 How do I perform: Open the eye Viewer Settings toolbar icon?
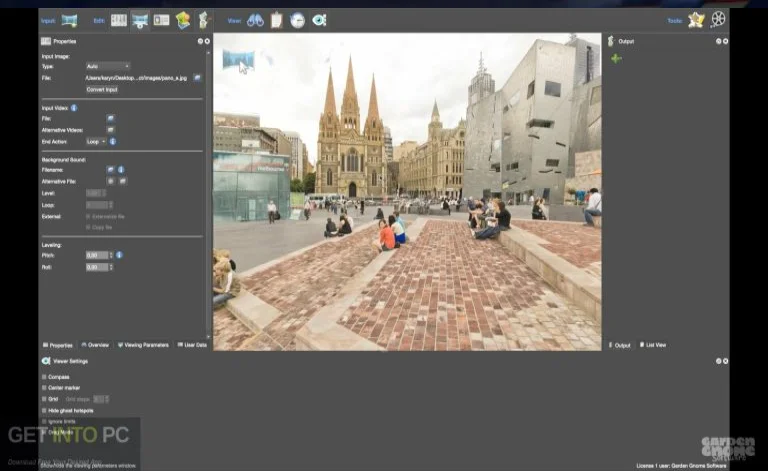click(x=319, y=21)
